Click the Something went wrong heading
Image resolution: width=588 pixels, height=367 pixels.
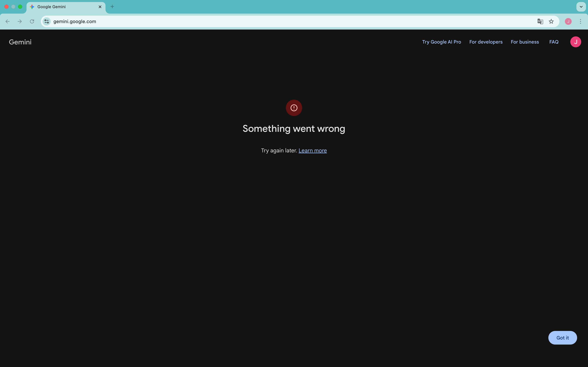point(294,129)
